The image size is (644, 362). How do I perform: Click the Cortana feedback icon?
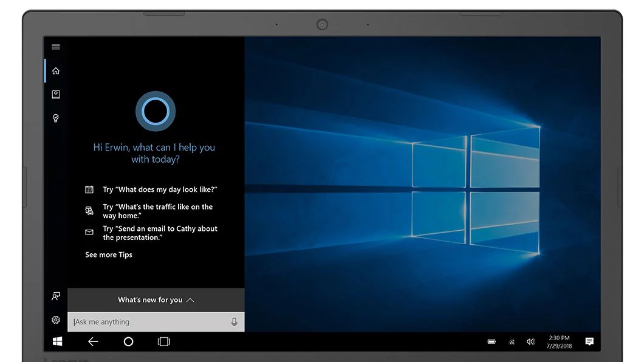[56, 296]
